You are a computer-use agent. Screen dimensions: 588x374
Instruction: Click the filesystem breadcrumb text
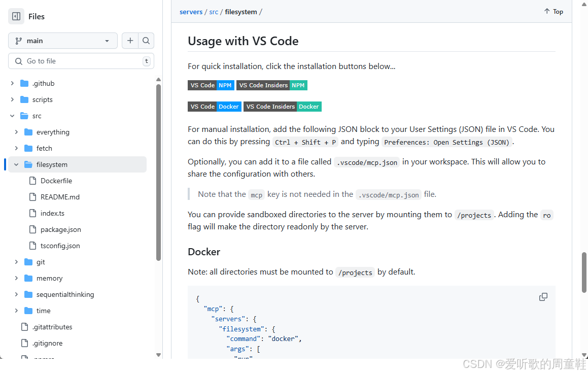pos(241,12)
